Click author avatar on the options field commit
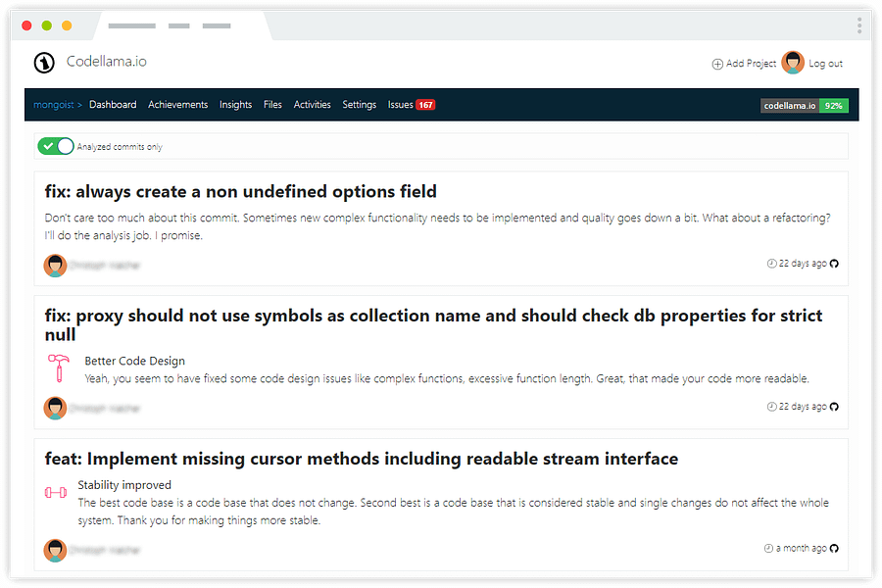882x588 pixels. coord(55,266)
